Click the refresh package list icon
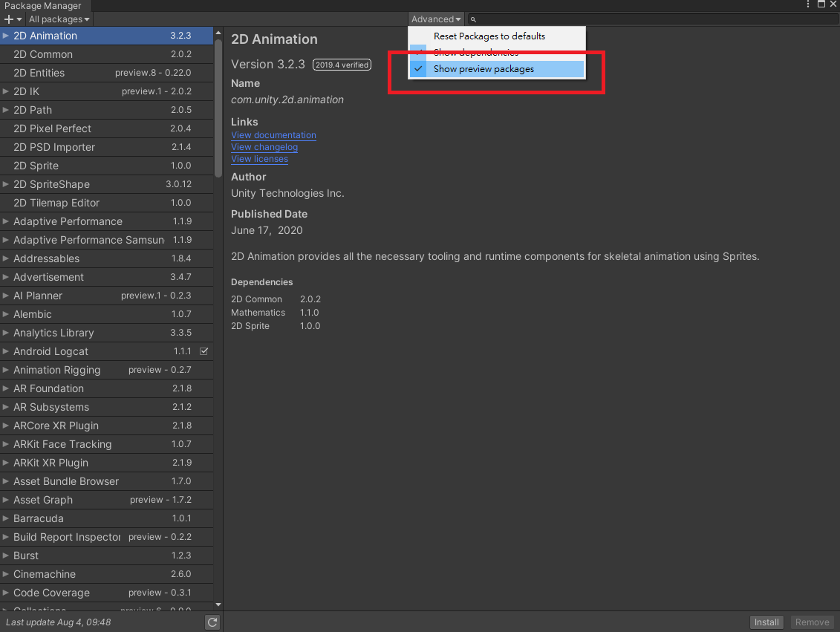Image resolution: width=840 pixels, height=632 pixels. coord(212,622)
